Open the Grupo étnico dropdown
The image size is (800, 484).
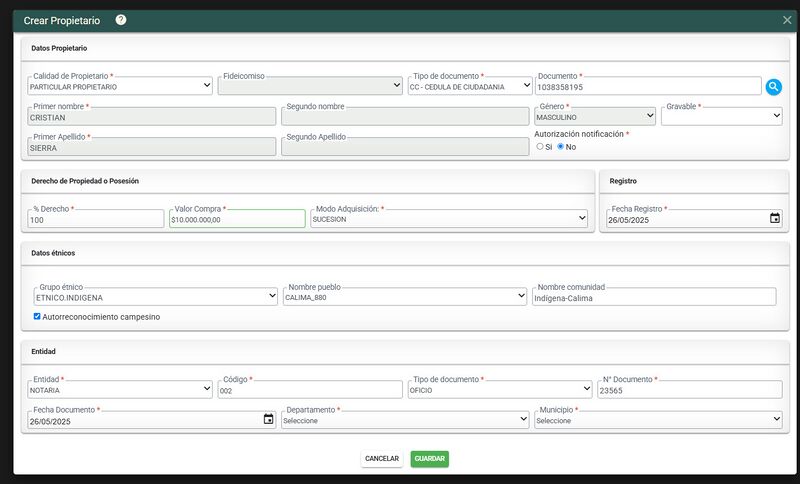(154, 297)
